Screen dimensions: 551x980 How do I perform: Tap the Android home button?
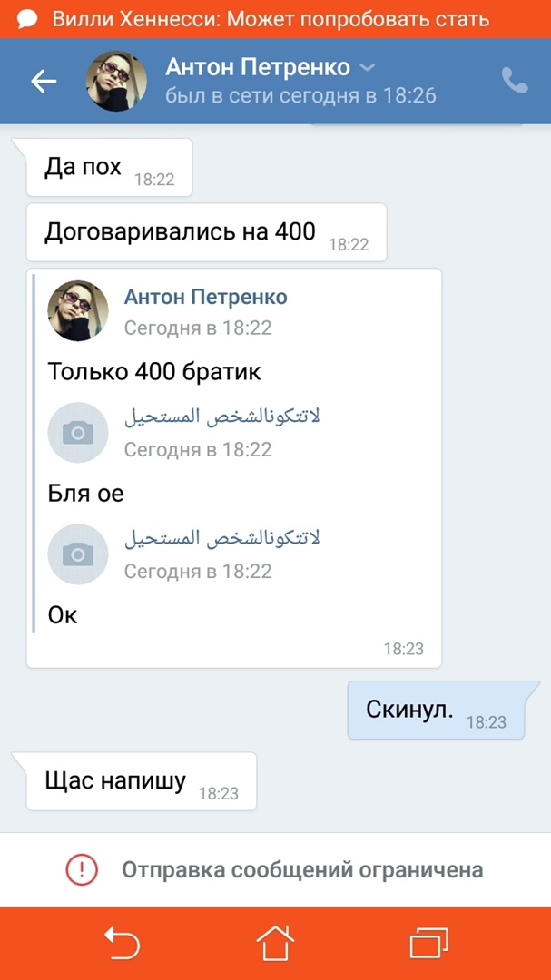click(x=275, y=943)
